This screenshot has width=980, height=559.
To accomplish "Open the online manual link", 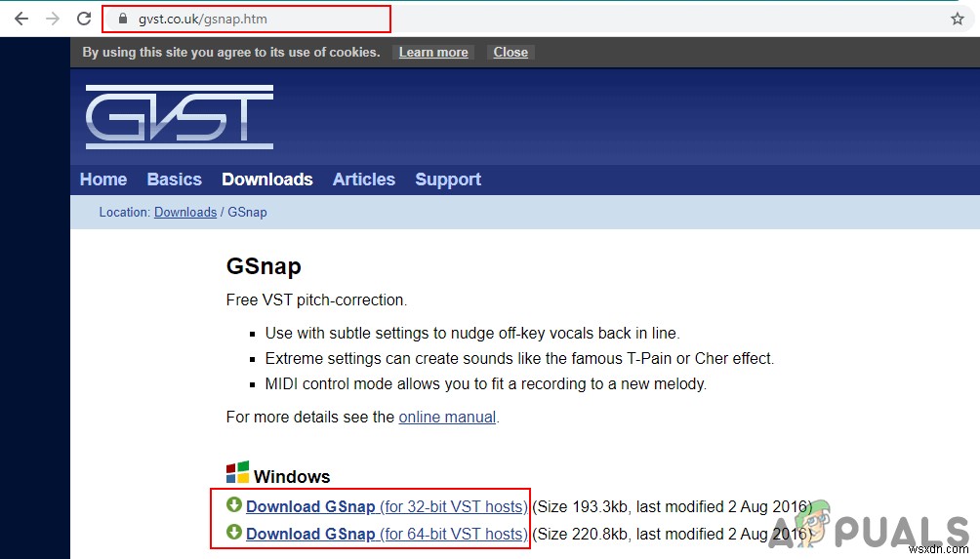I will point(447,417).
